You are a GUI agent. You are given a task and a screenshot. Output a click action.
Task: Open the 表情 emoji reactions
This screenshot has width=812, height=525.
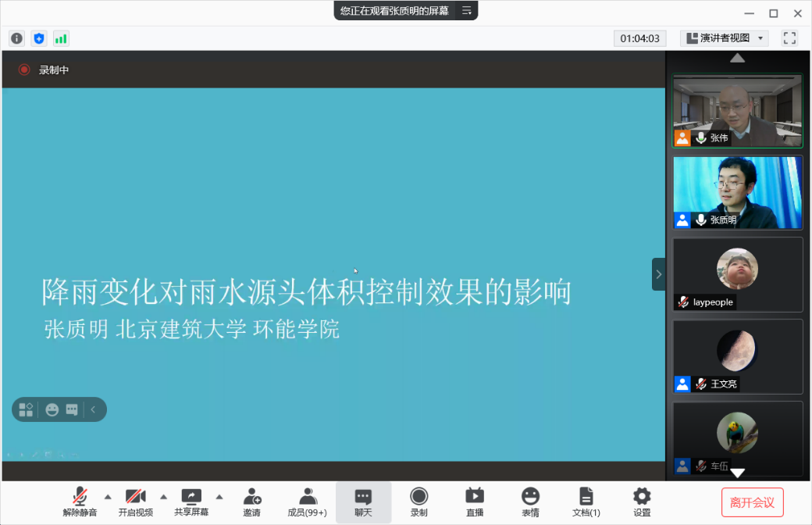[531, 501]
